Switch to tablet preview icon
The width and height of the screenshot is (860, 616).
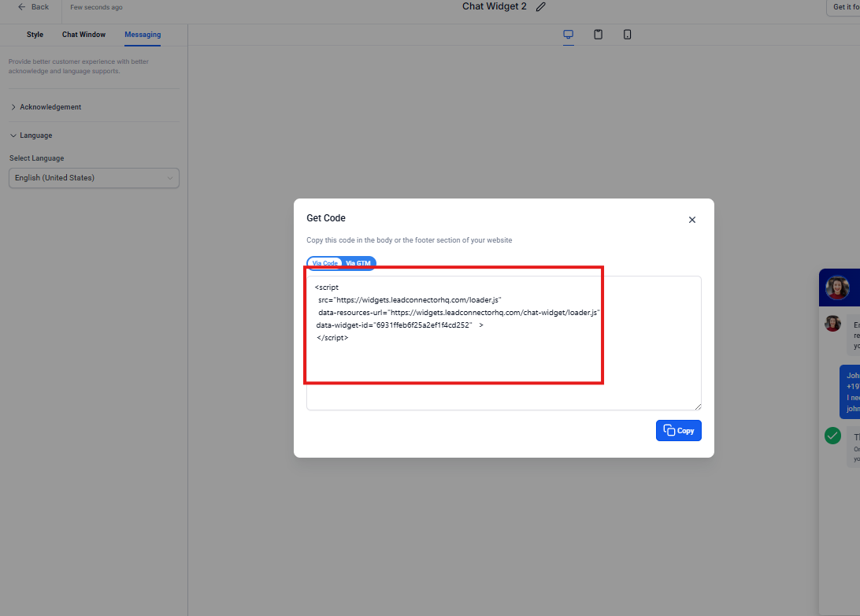[x=598, y=35]
